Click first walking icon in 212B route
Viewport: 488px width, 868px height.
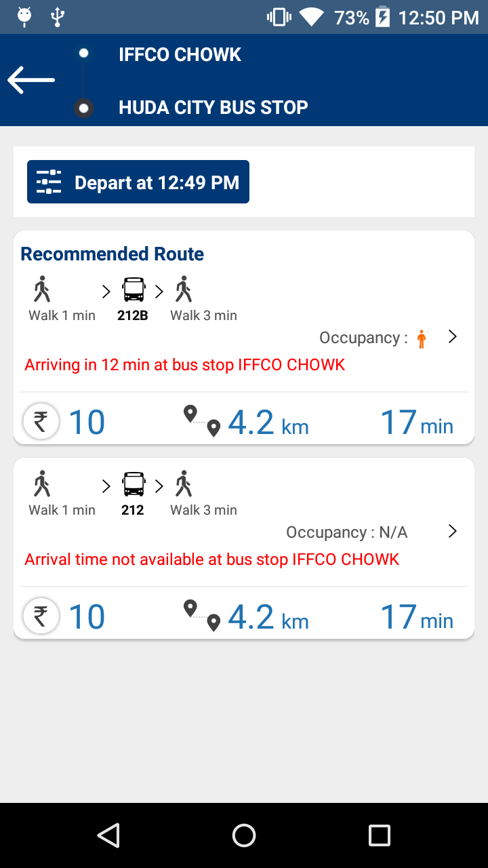tap(42, 290)
